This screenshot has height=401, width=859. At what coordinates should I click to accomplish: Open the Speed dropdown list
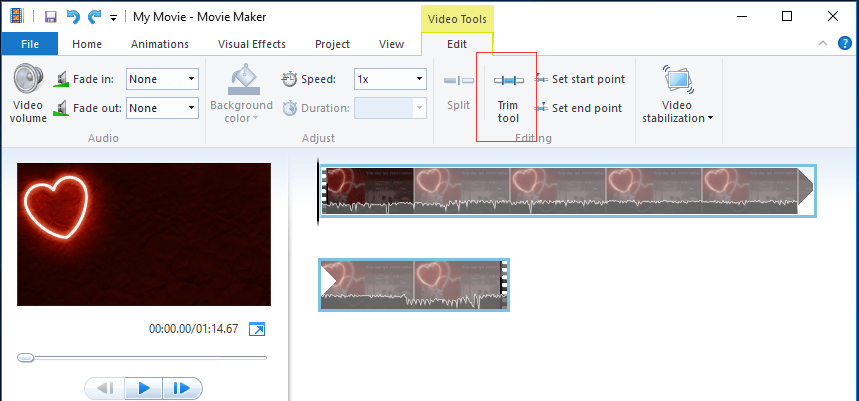coord(419,79)
